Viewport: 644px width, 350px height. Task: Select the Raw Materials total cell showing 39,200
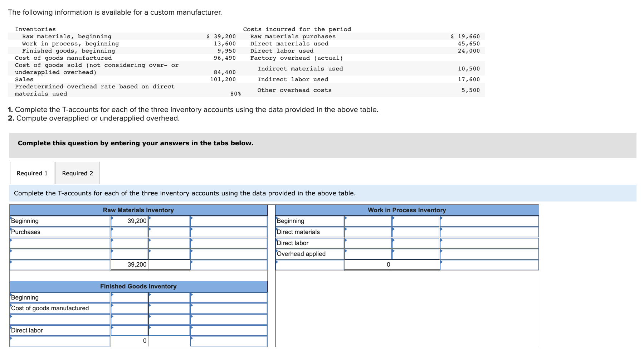click(130, 265)
